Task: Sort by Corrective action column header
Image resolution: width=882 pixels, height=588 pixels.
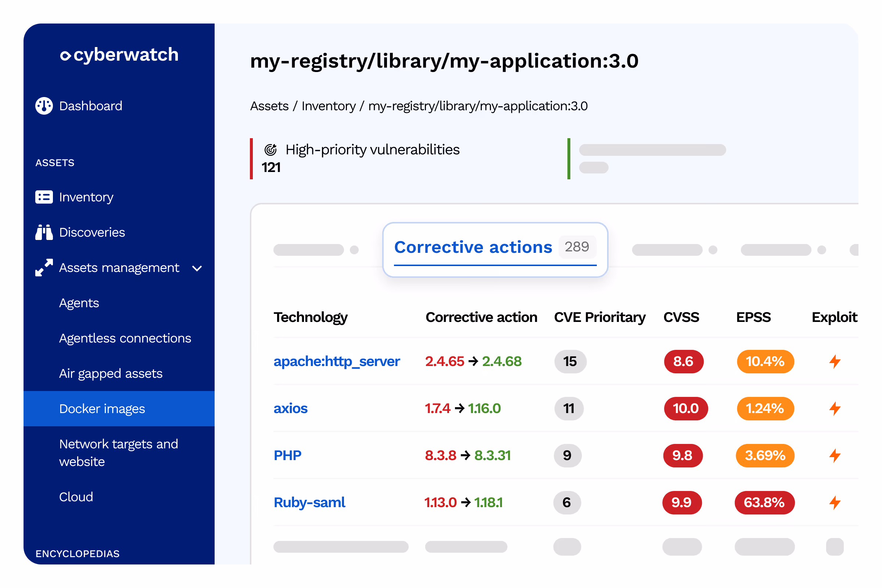Action: click(481, 317)
